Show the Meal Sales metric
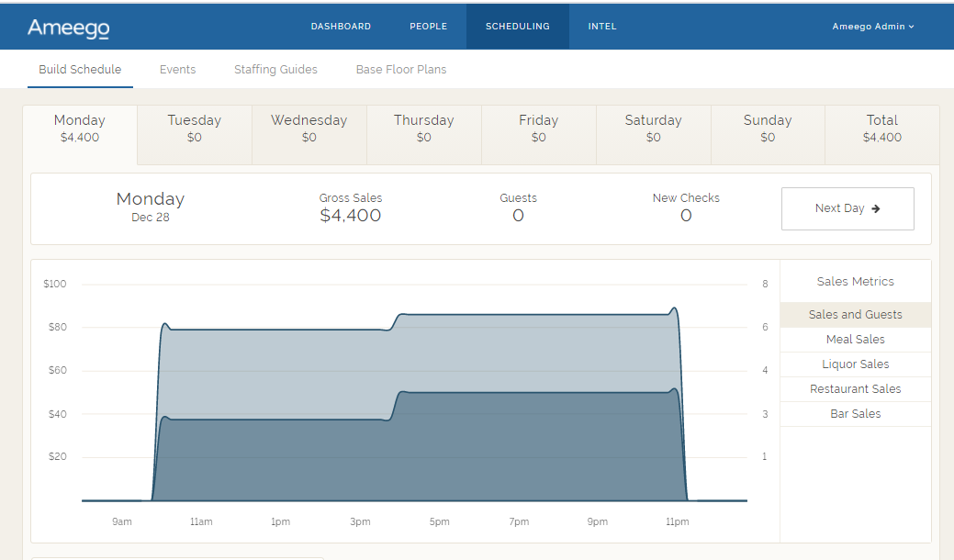Screen dimensions: 954x560 [x=855, y=340]
